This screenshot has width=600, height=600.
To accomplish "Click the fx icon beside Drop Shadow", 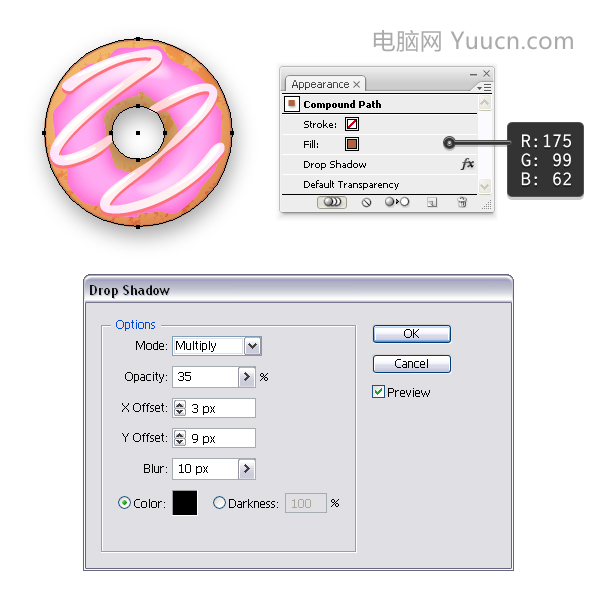I will tap(467, 164).
